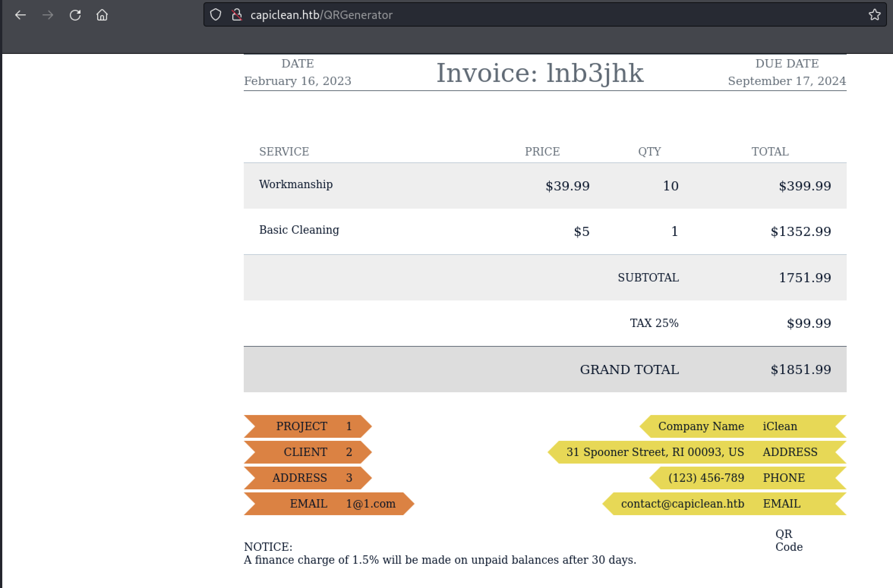Click the Invoice: lnb3jhk heading
Screen dimensions: 893x588
pos(540,73)
